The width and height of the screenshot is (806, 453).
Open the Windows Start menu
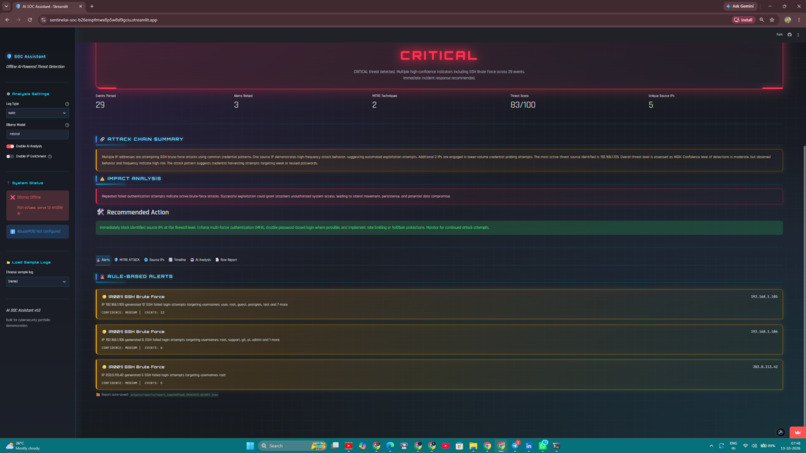[250, 446]
